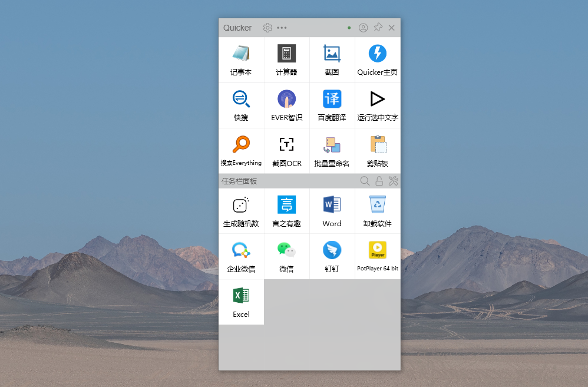Open the three-dots more menu
The image size is (588, 387).
click(x=282, y=28)
